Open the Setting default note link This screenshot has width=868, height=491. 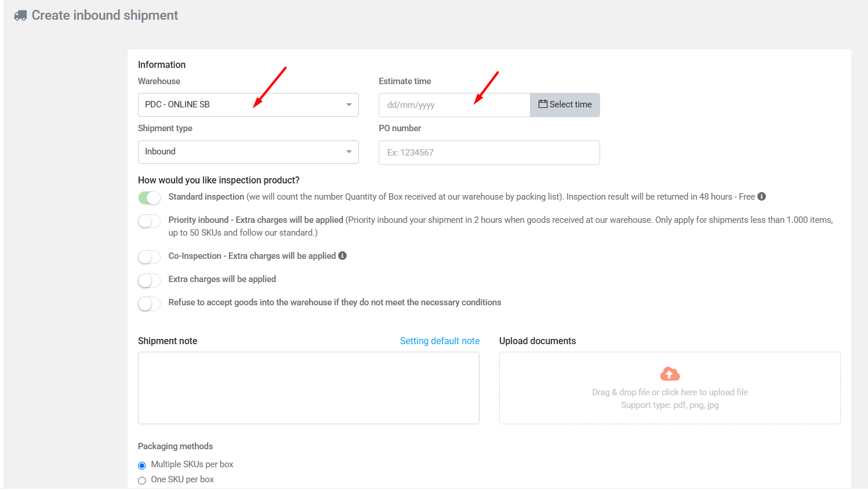click(x=440, y=341)
